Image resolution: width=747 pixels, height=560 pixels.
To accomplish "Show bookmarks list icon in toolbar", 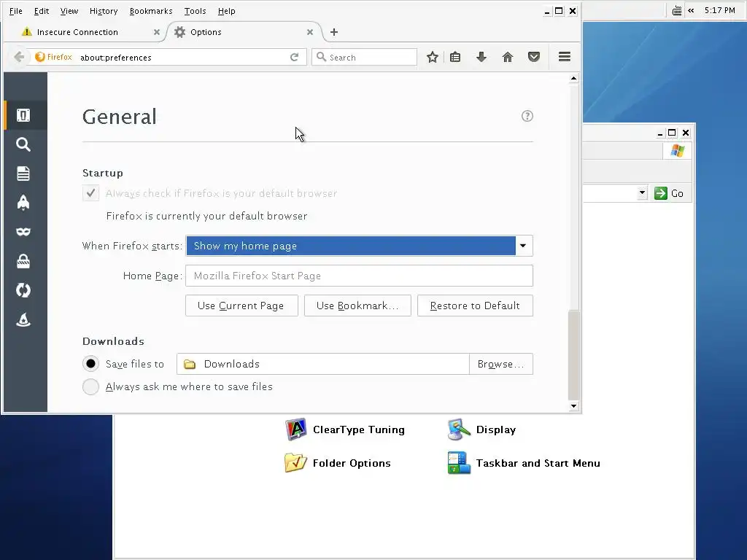I will [x=455, y=57].
